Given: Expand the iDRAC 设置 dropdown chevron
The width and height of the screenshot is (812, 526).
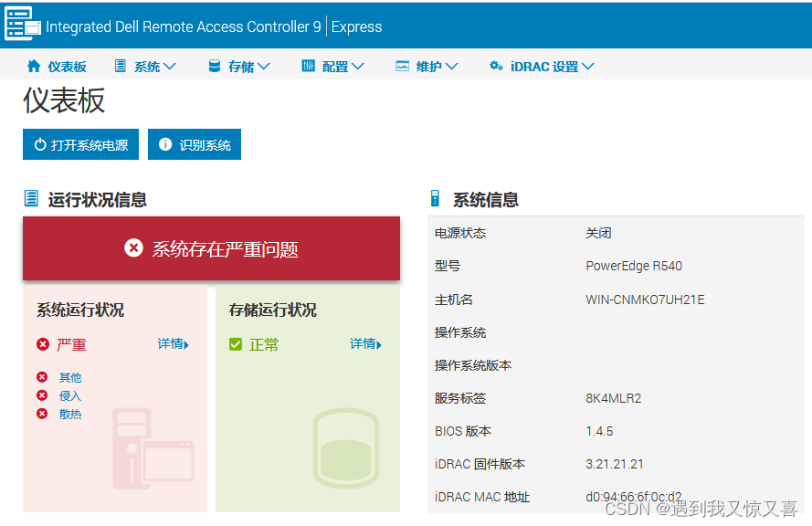Looking at the screenshot, I should click(x=588, y=67).
